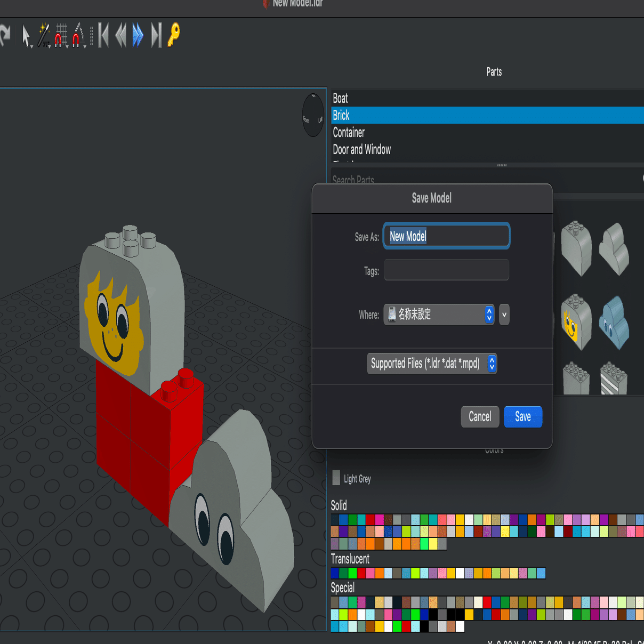The height and width of the screenshot is (644, 644).
Task: Open the Where location popup
Action: click(439, 315)
